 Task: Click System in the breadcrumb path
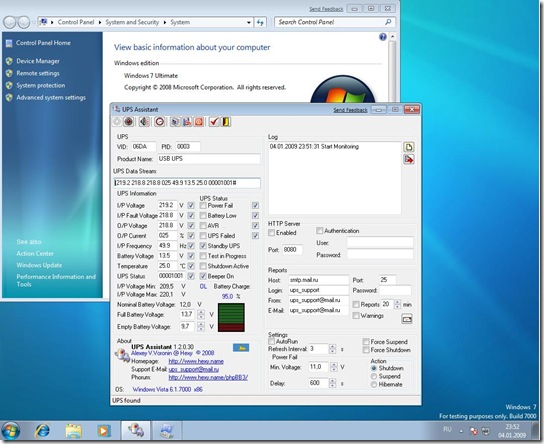(180, 22)
